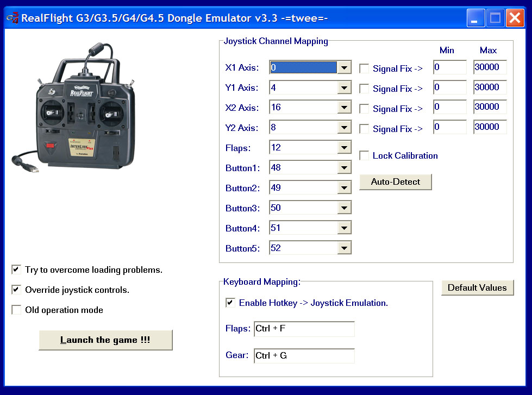Click the Auto-Detect button
Image resolution: width=532 pixels, height=395 pixels.
click(x=396, y=182)
